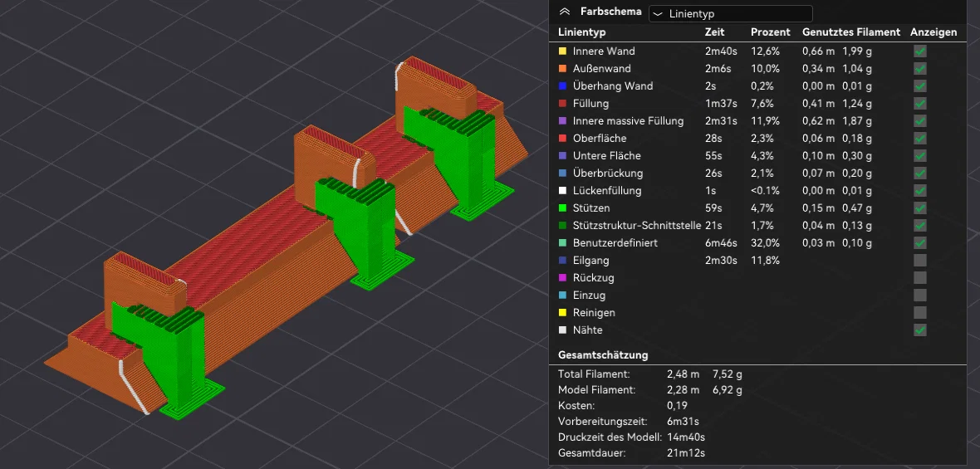Toggle Überbrückung display checkbox
The height and width of the screenshot is (469, 980).
(x=919, y=173)
